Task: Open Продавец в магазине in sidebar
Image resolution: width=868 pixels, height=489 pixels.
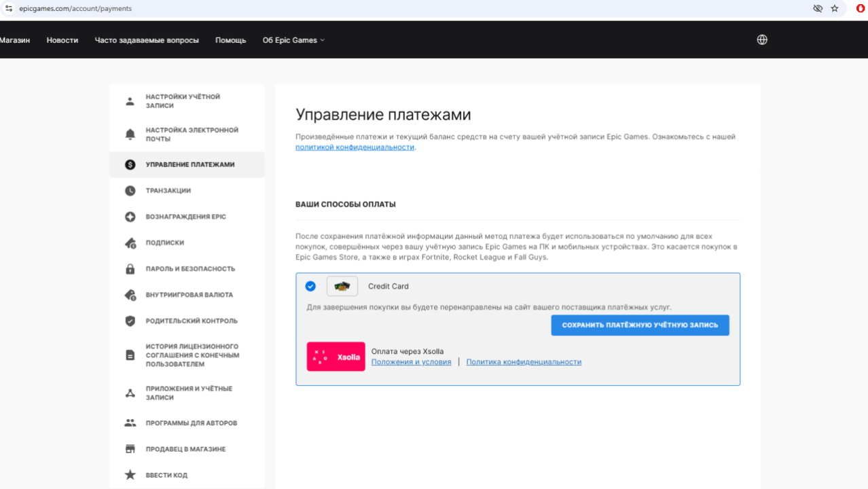Action: pyautogui.click(x=187, y=449)
